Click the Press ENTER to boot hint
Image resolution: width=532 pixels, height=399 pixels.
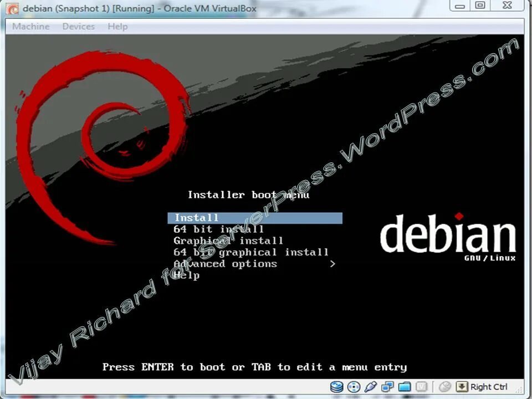point(254,367)
